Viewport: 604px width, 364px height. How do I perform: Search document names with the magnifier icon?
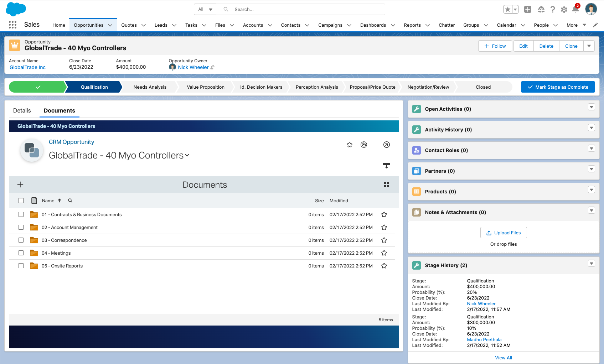[70, 201]
